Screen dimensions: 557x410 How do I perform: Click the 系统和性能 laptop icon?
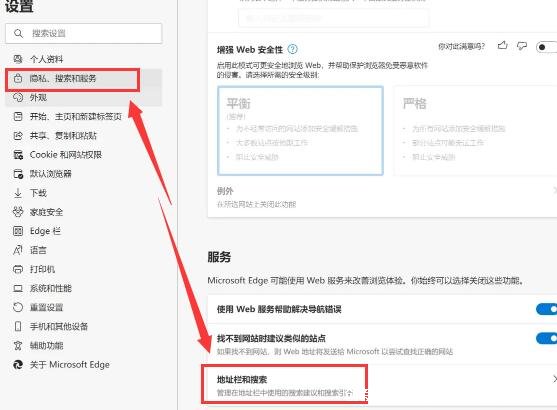click(18, 288)
